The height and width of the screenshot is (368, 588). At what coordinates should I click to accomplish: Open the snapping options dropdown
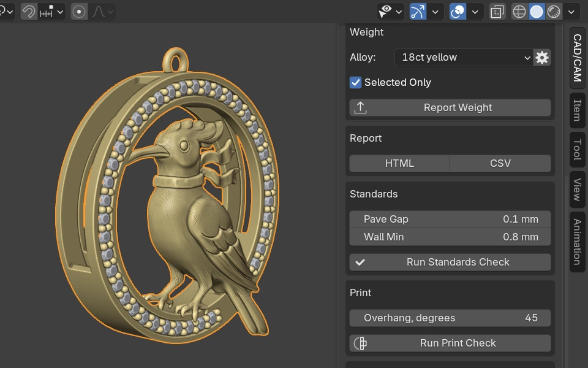(51, 12)
